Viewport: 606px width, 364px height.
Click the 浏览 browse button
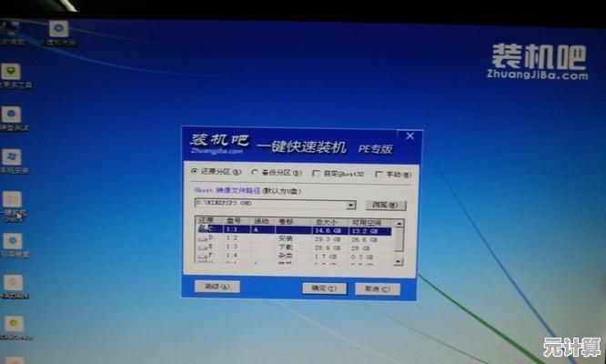[385, 205]
